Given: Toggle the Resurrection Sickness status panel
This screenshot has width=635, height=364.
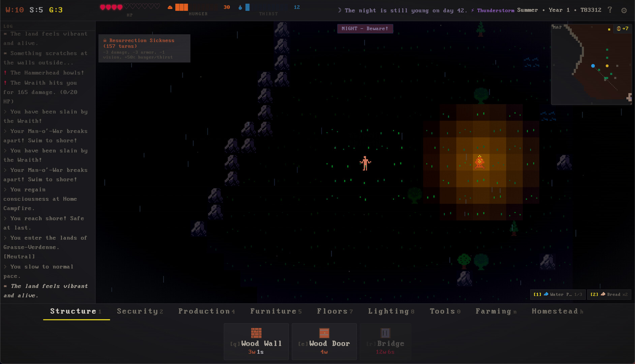Looking at the screenshot, I should click(x=144, y=48).
